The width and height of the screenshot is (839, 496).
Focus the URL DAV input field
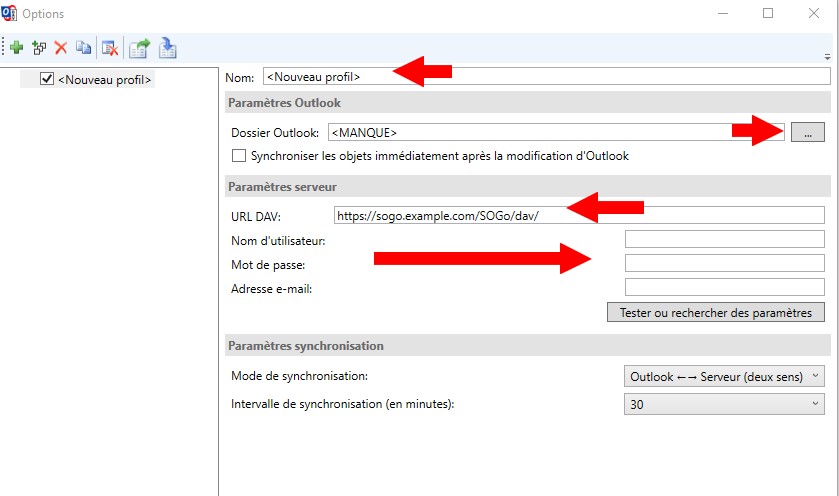[580, 215]
